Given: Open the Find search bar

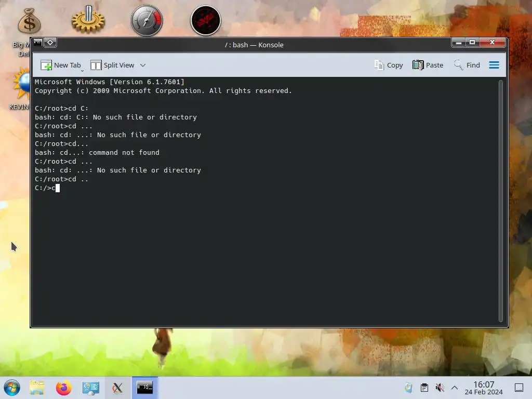Looking at the screenshot, I should pyautogui.click(x=467, y=65).
